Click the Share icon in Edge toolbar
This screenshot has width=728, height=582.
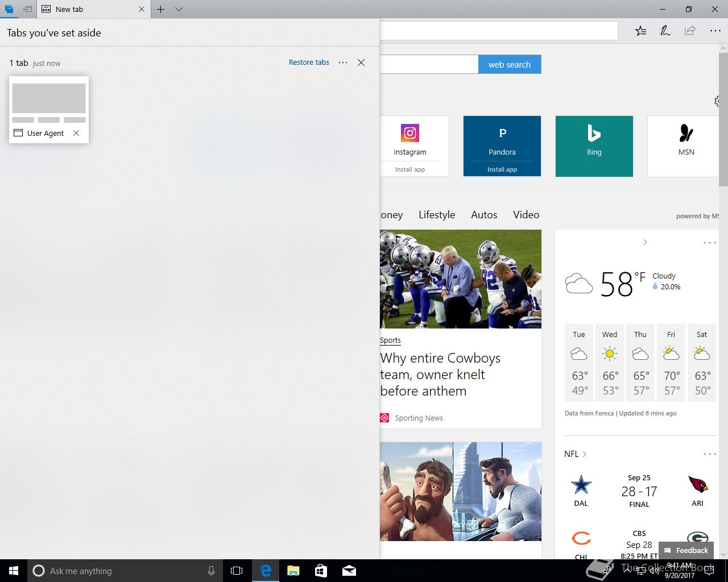[690, 31]
